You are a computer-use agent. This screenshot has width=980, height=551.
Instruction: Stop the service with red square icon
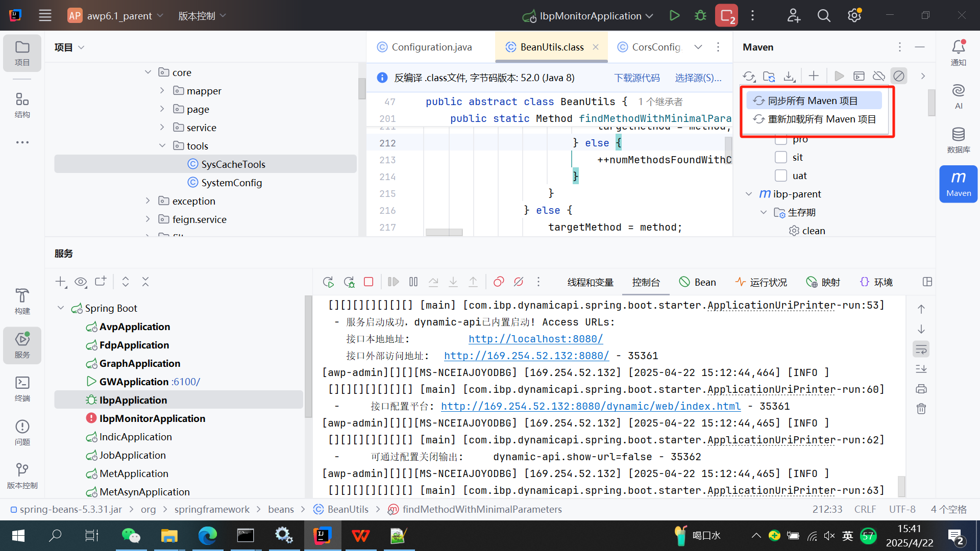click(369, 282)
